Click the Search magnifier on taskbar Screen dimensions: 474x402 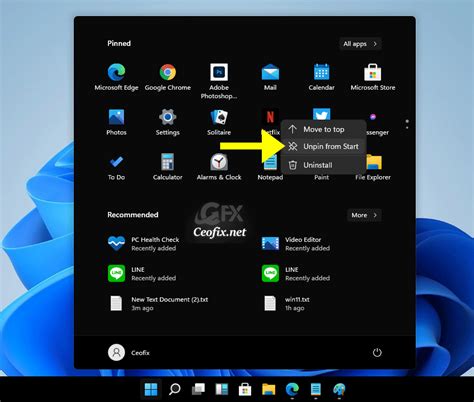tap(175, 389)
